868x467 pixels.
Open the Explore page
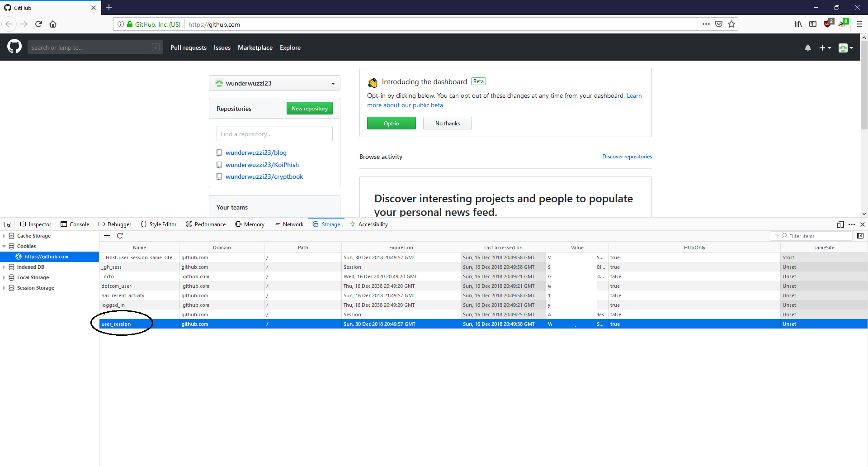point(290,48)
